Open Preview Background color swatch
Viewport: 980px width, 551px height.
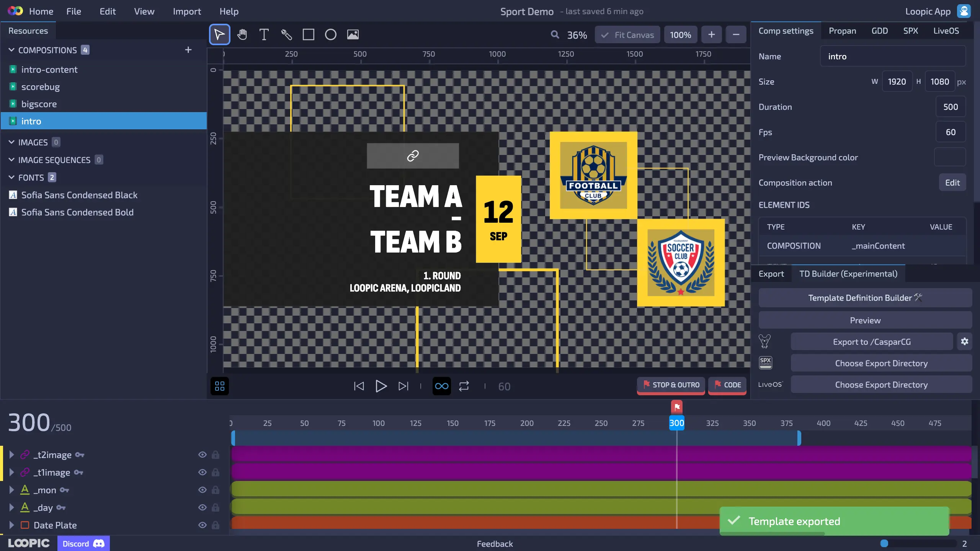[x=950, y=157]
